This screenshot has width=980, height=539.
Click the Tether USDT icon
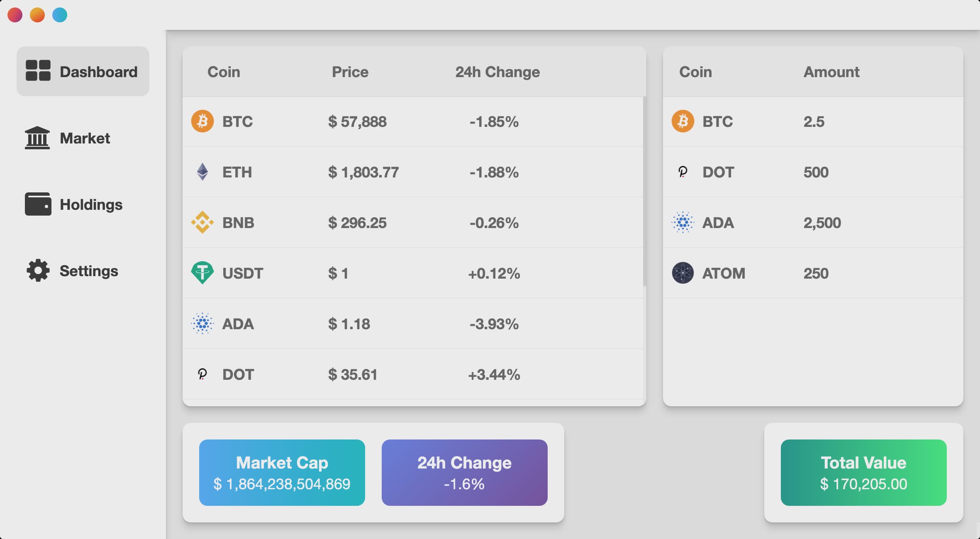[x=202, y=273]
